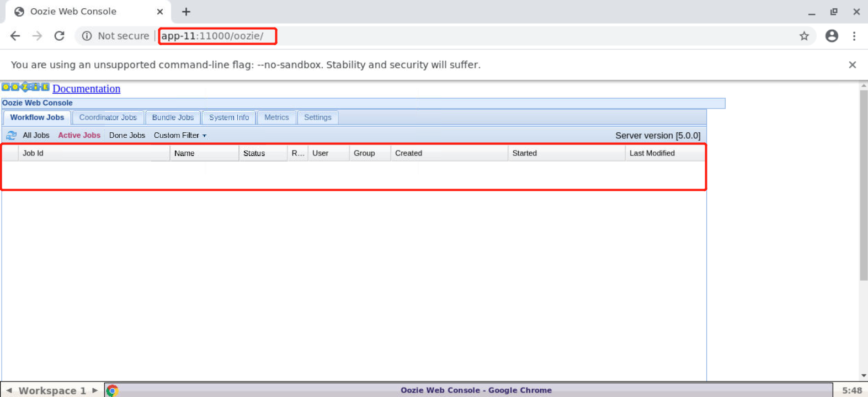Open Chrome's three-dot menu

(x=854, y=36)
